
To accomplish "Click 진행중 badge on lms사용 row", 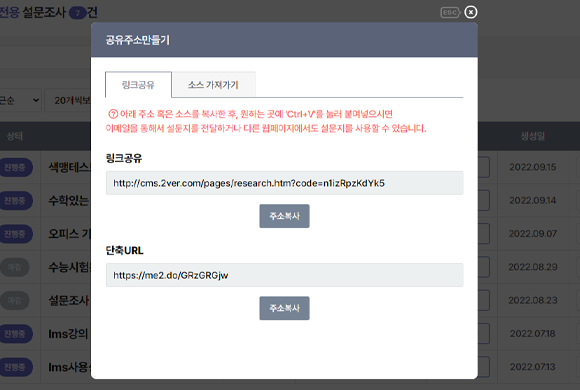I will tap(15, 367).
